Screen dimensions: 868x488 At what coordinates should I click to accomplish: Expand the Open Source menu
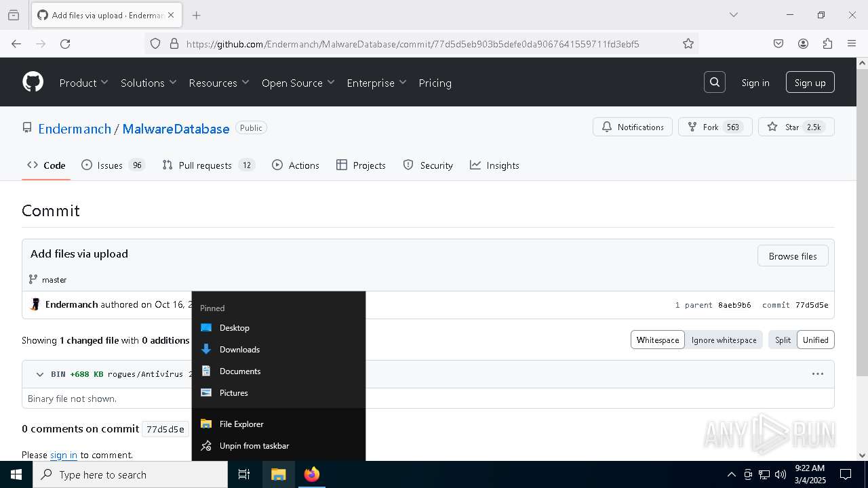(x=298, y=83)
